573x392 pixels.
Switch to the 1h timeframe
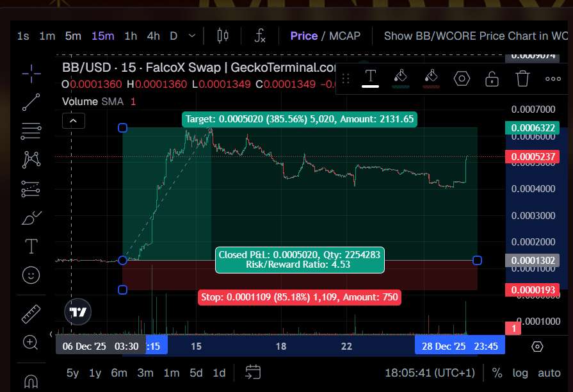tap(131, 36)
